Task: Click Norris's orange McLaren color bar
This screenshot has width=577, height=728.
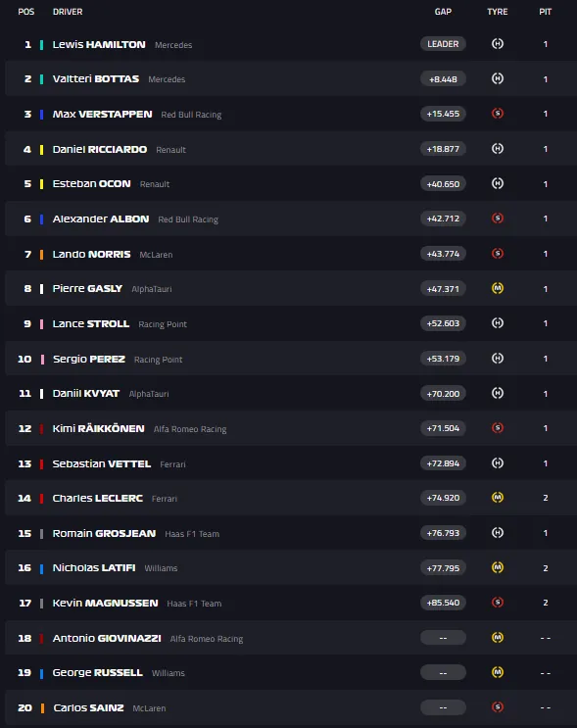Action: (x=41, y=254)
